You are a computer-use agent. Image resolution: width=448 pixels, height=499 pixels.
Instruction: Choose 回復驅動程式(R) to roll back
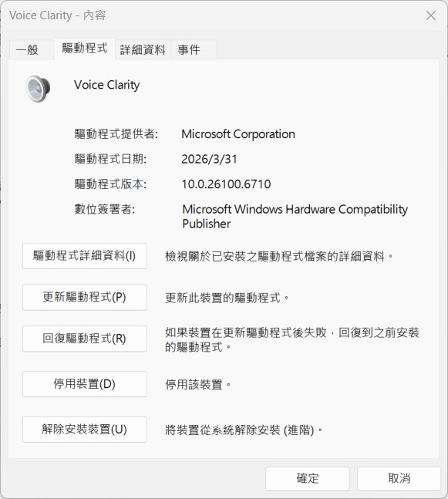[x=85, y=339]
